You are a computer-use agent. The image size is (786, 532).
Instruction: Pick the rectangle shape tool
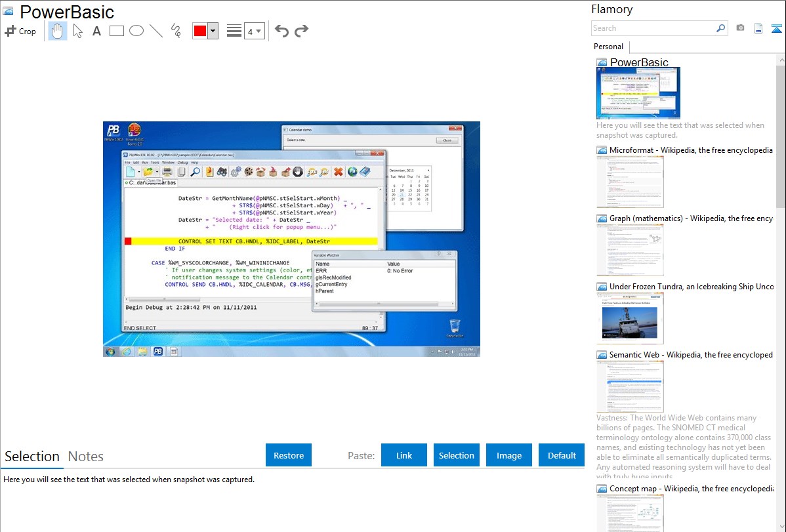click(117, 31)
